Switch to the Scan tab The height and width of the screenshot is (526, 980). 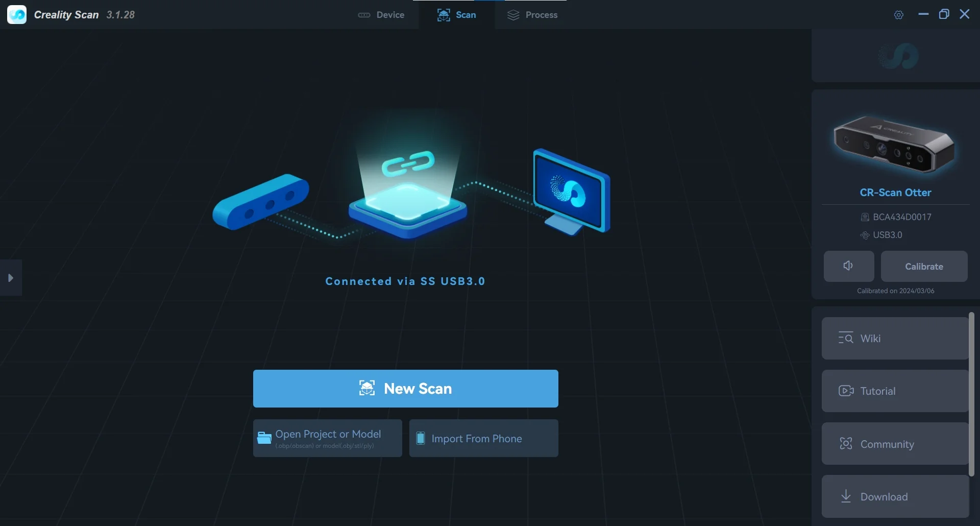tap(457, 15)
